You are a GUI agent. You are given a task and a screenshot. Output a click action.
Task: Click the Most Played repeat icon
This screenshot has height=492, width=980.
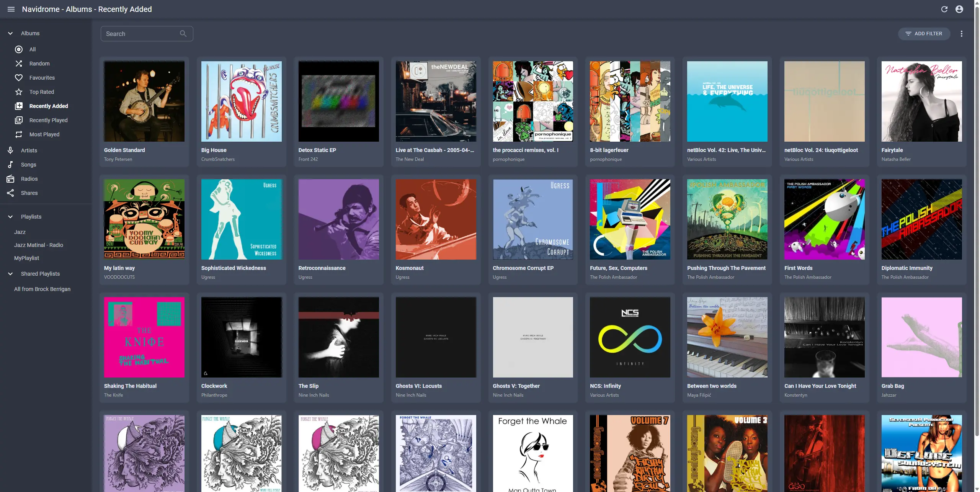click(19, 134)
